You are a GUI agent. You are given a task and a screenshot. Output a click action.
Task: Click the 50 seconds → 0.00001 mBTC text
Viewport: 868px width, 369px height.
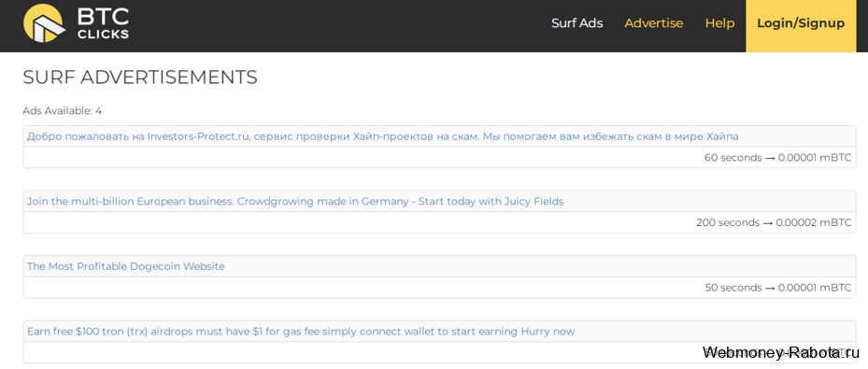coord(778,288)
